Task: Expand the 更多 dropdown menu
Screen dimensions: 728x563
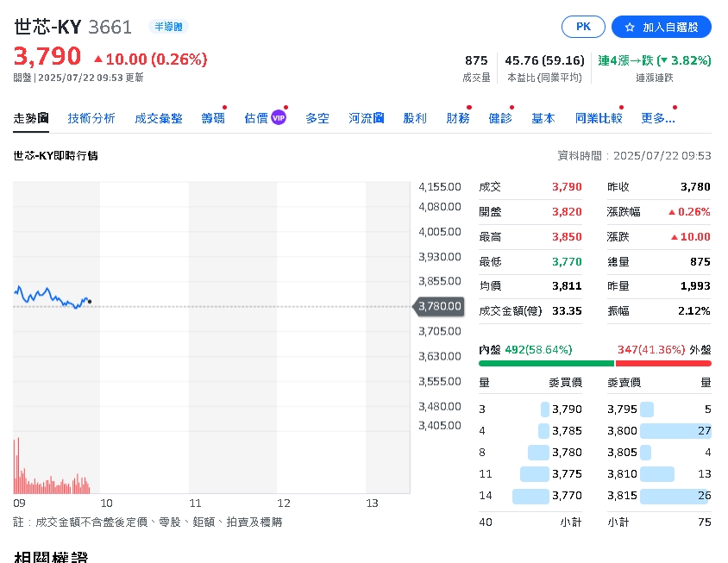Action: tap(656, 118)
